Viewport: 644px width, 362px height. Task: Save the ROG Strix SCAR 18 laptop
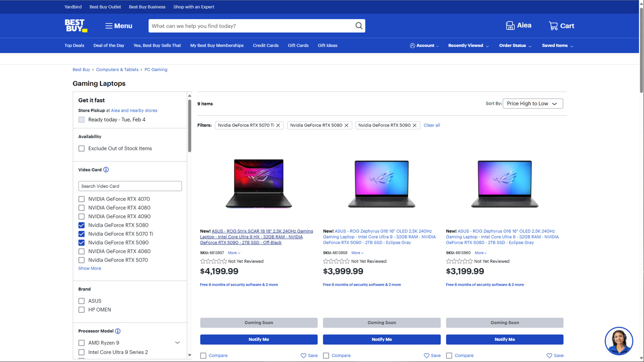(309, 356)
